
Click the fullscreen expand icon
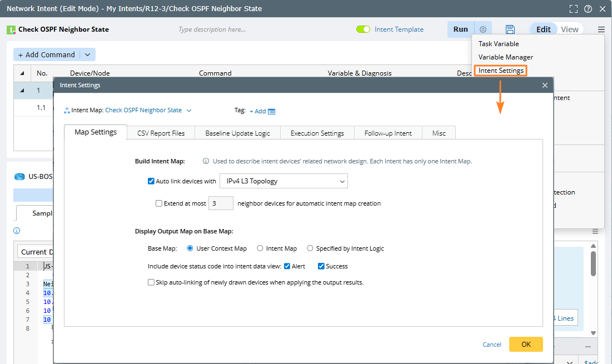coord(574,9)
